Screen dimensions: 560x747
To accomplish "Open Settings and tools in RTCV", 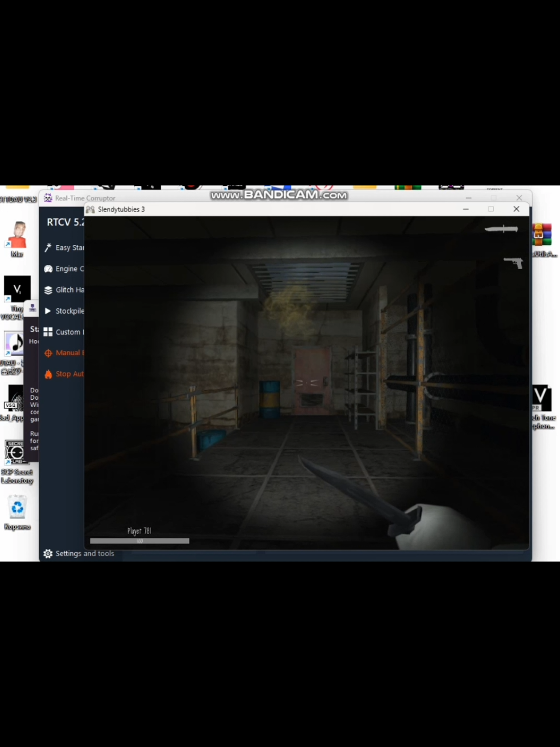I will pyautogui.click(x=78, y=553).
